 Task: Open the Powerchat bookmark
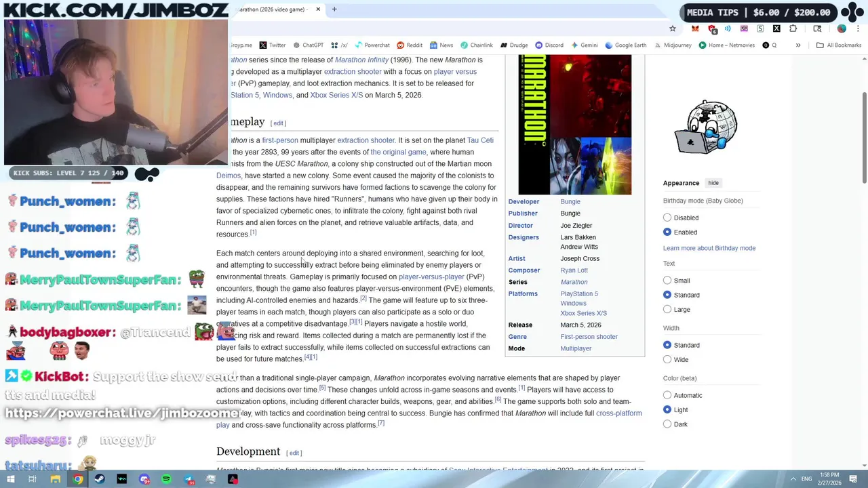pos(372,45)
